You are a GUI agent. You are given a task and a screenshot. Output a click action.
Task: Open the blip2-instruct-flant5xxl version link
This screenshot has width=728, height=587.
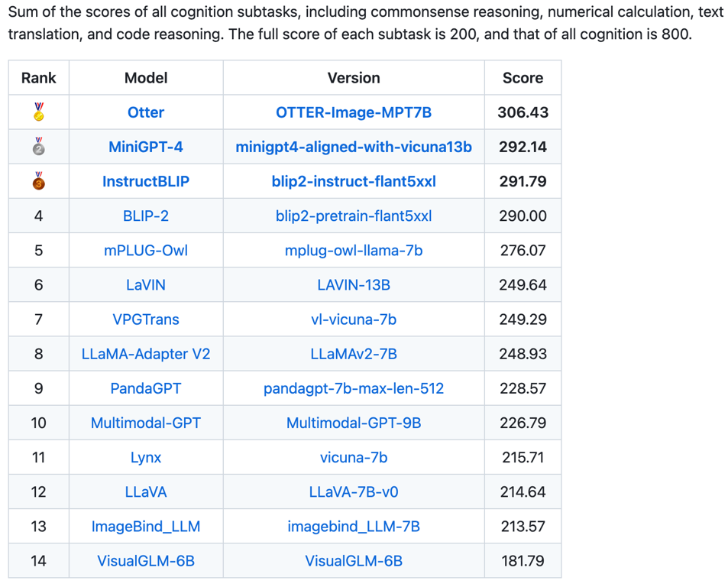[354, 181]
